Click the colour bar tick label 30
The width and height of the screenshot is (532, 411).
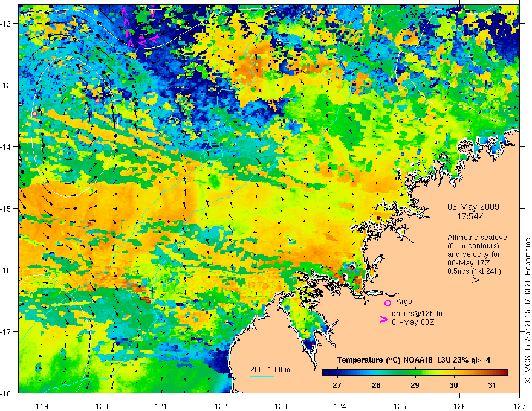pyautogui.click(x=453, y=385)
